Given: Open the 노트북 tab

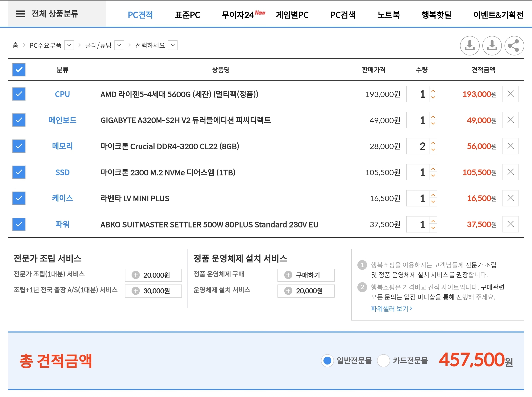Looking at the screenshot, I should [388, 15].
